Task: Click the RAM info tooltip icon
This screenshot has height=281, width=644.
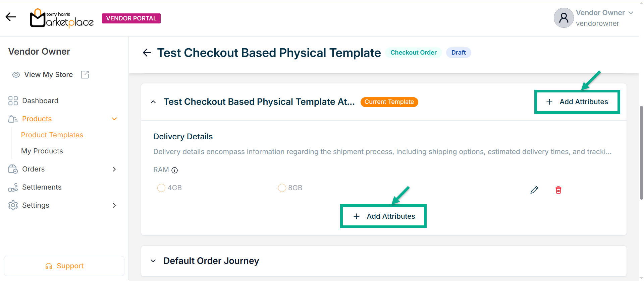Action: (174, 170)
